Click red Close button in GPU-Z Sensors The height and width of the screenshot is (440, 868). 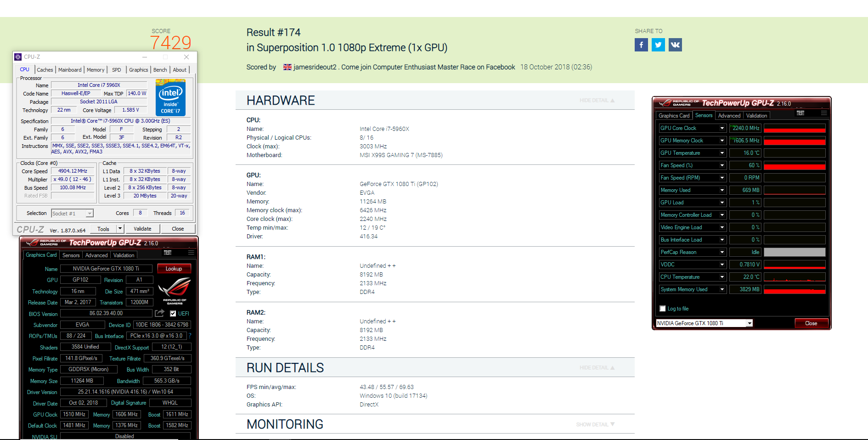(812, 323)
